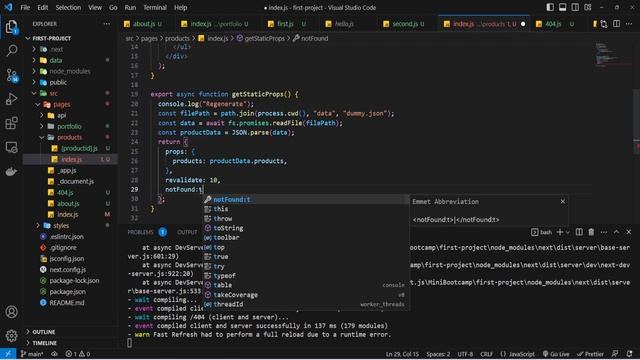
Task: Expand the node_modules folder
Action: point(70,71)
